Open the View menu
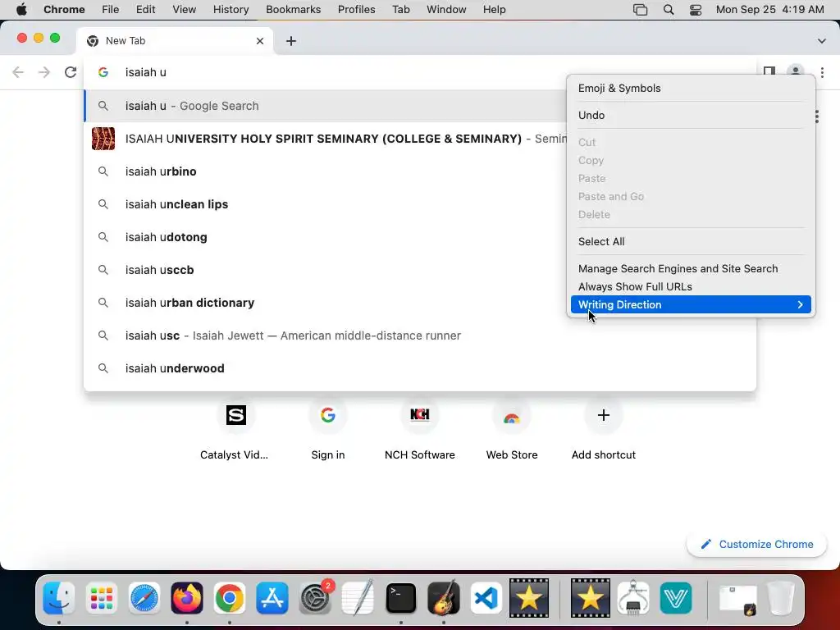The image size is (840, 630). point(185,10)
